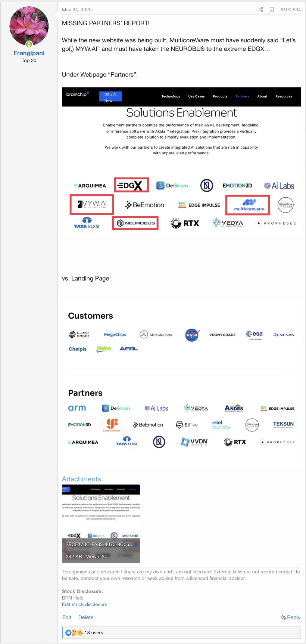Bookmark this post via bookmark icon

(272, 10)
